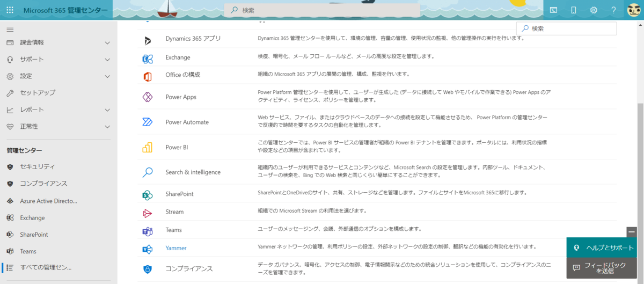Click the Teams icon in admin center list
This screenshot has width=644, height=284.
click(x=148, y=230)
